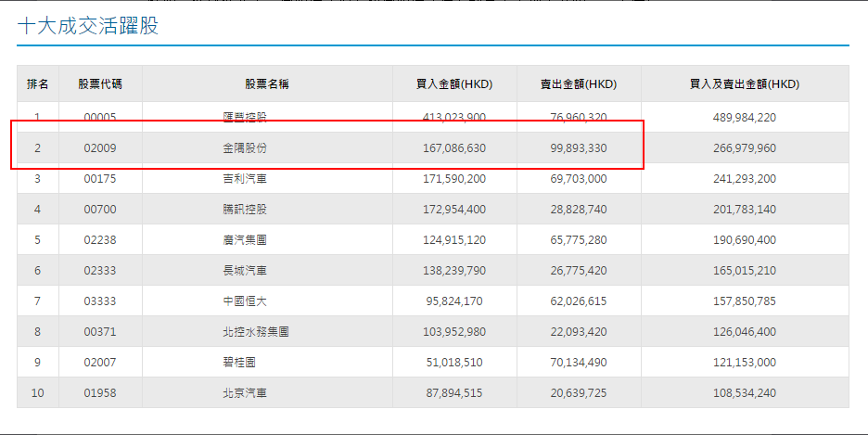
Task: Select stock name 碧桂園
Action: pos(239,363)
